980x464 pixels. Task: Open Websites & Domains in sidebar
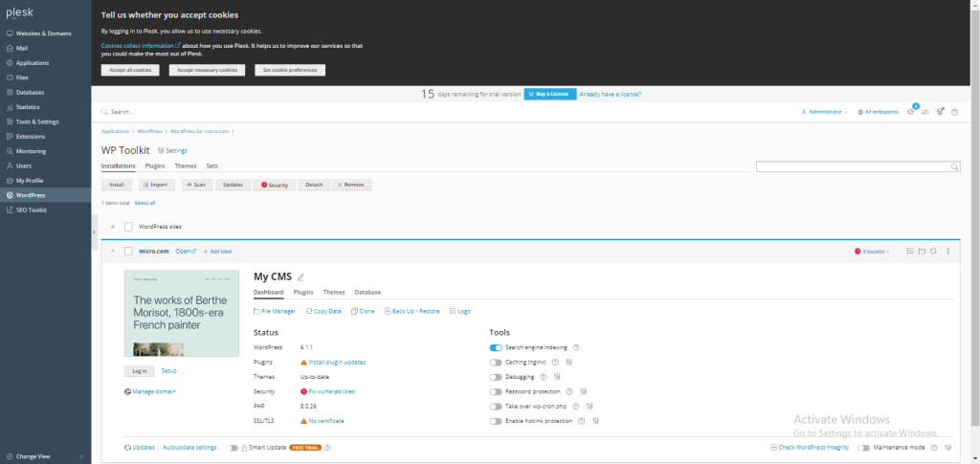[46, 33]
